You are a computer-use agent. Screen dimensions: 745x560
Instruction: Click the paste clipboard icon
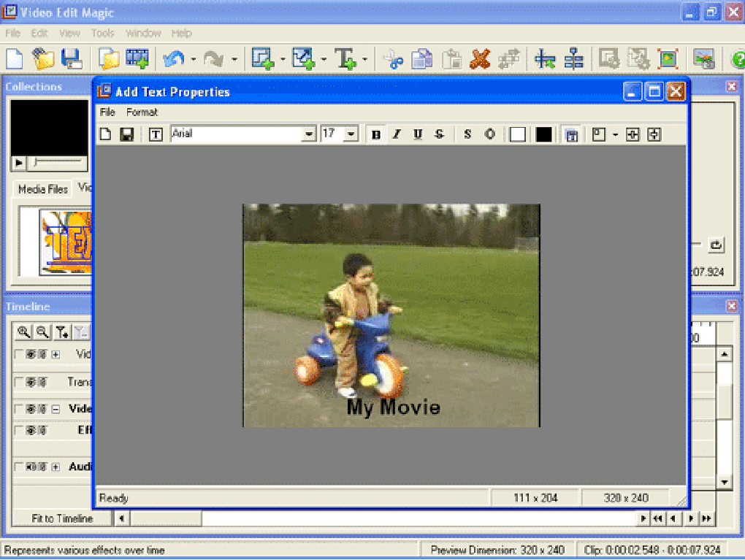coord(451,59)
